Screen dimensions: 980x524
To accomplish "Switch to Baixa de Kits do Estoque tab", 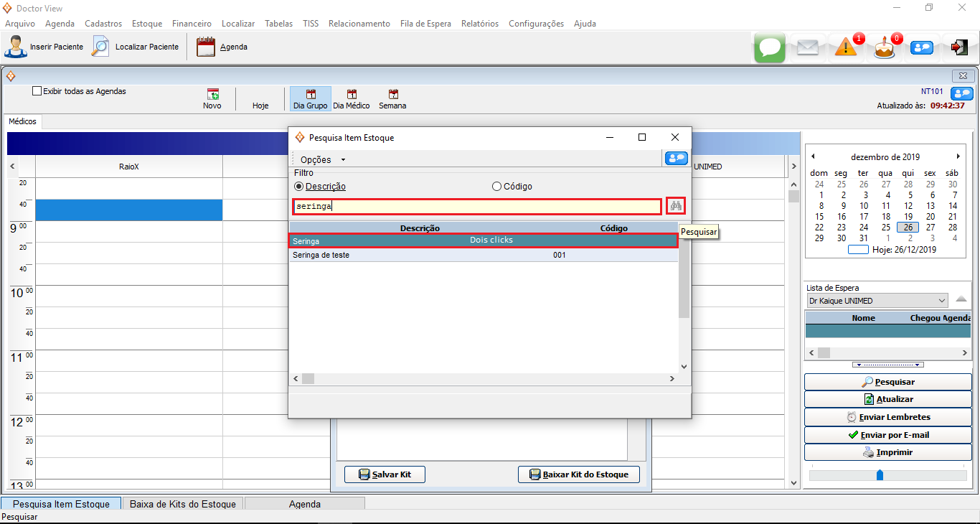I will pos(183,504).
